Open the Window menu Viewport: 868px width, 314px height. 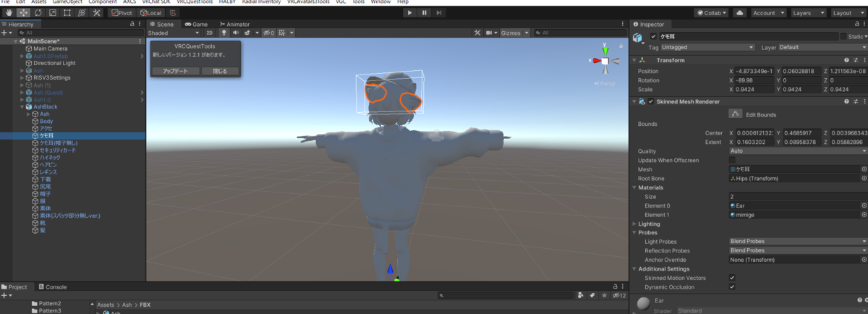coord(380,2)
